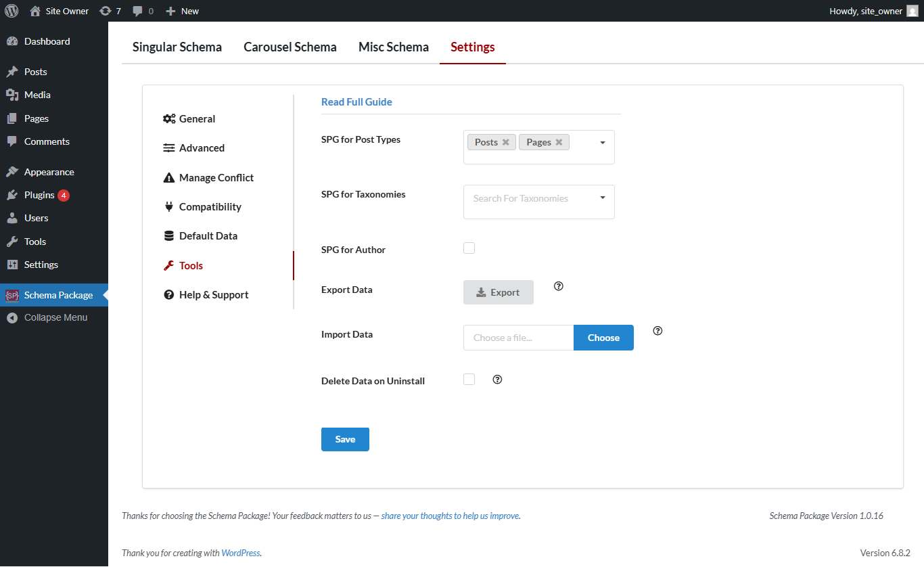Select the top Settings tab
The width and height of the screenshot is (924, 567).
point(473,47)
